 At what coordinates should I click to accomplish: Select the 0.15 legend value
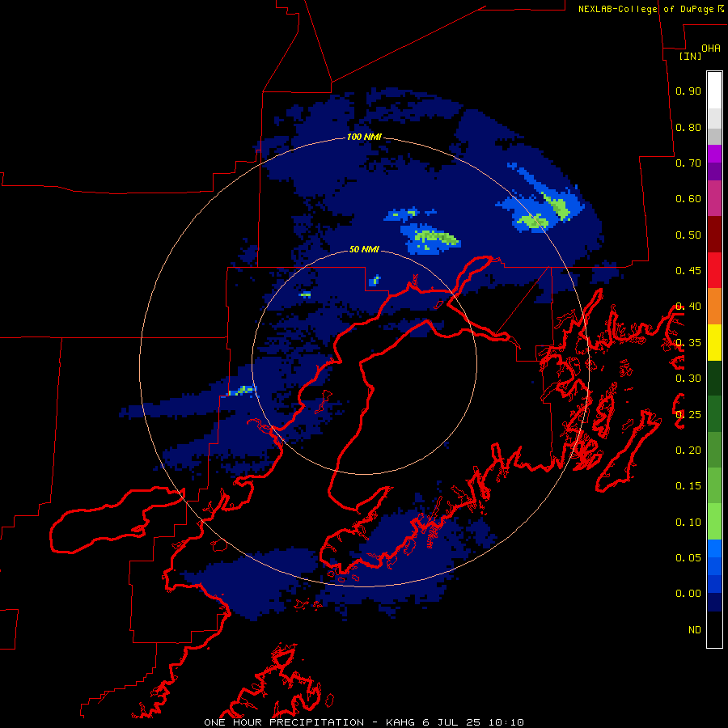tap(688, 486)
